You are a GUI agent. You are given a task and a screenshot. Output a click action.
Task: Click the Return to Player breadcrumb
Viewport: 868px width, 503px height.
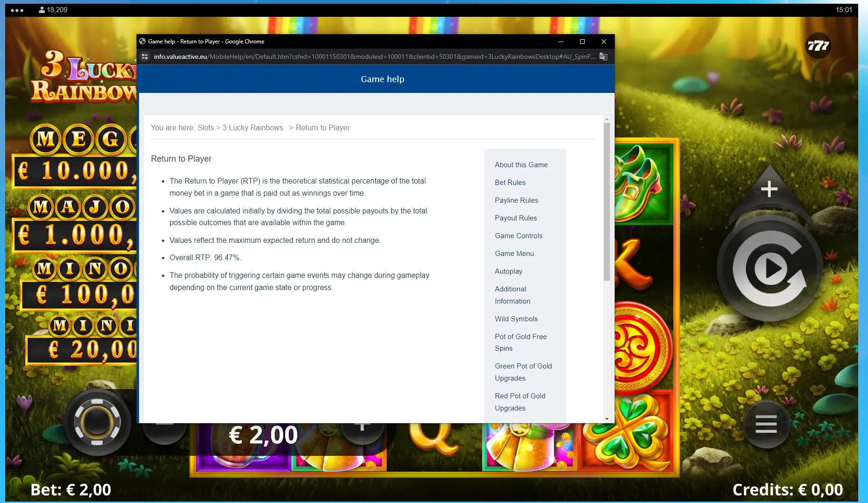pyautogui.click(x=322, y=128)
